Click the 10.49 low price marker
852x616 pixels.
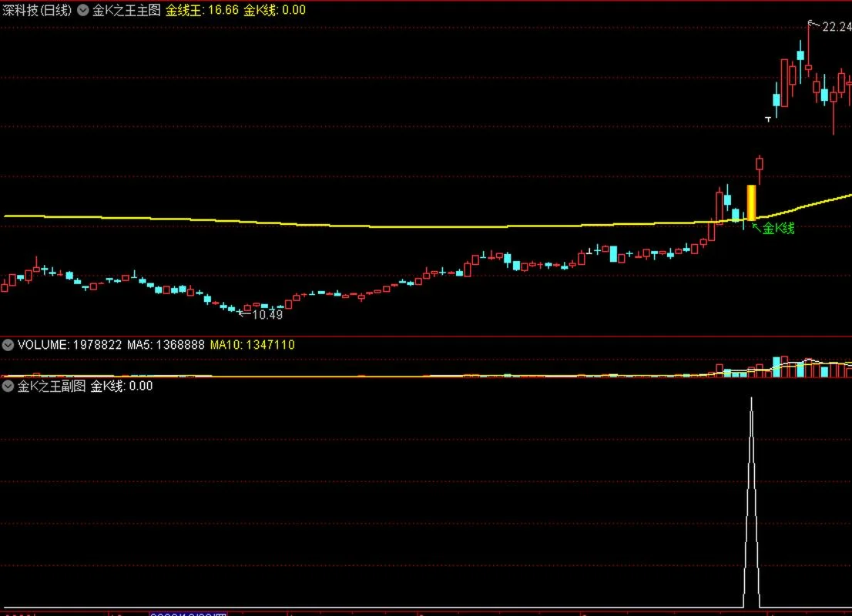click(267, 314)
